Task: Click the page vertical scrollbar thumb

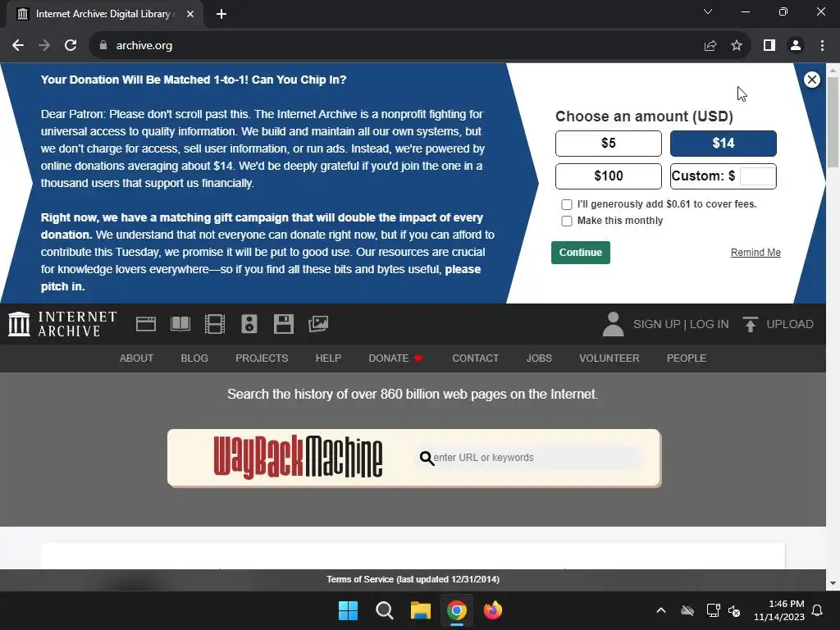Action: click(x=833, y=123)
